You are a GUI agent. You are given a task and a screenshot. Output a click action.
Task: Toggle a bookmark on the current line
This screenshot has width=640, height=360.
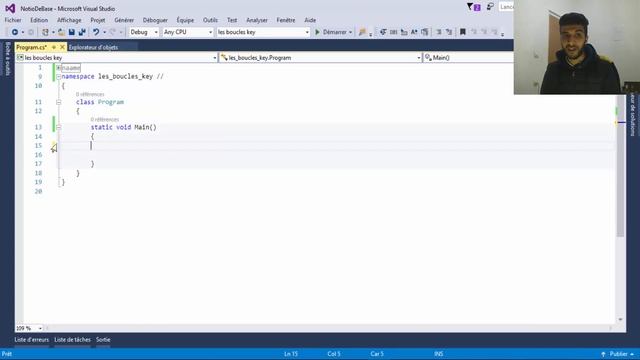pos(463,32)
